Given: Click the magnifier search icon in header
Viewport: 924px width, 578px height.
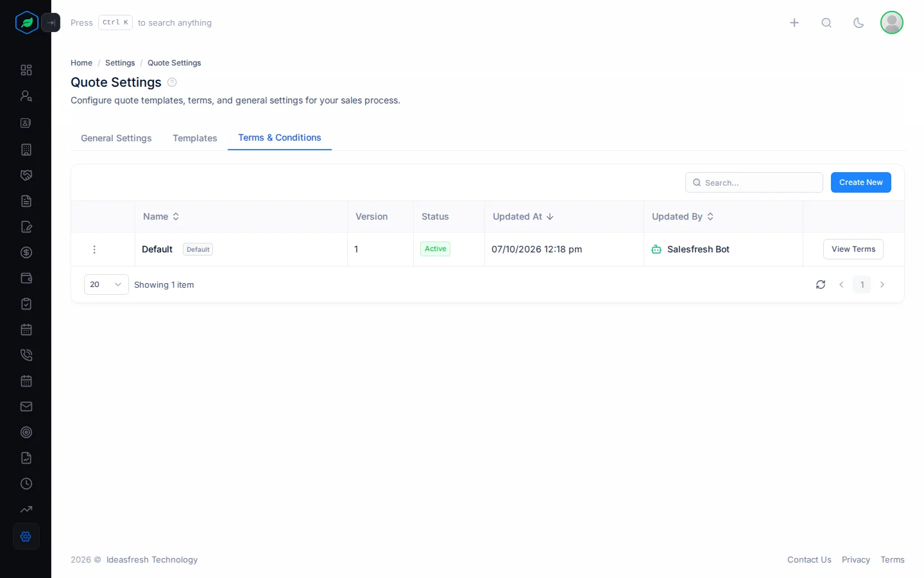Looking at the screenshot, I should tap(826, 22).
